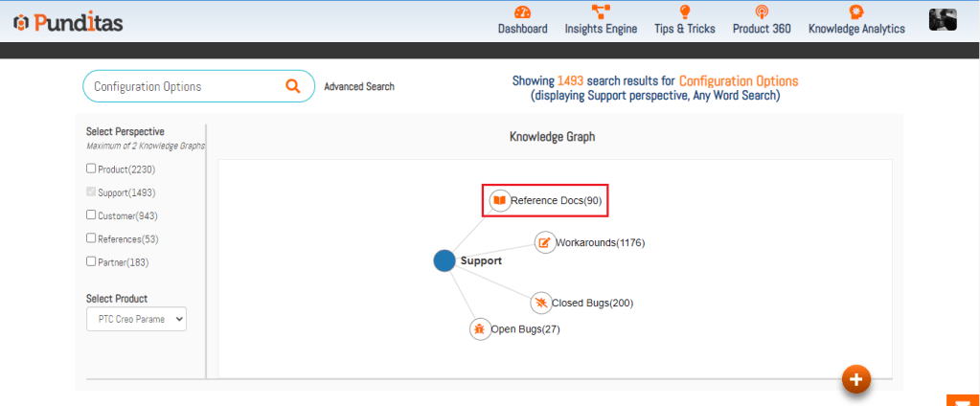980x406 pixels.
Task: Open the Reference Docs book icon node
Action: pyautogui.click(x=499, y=201)
